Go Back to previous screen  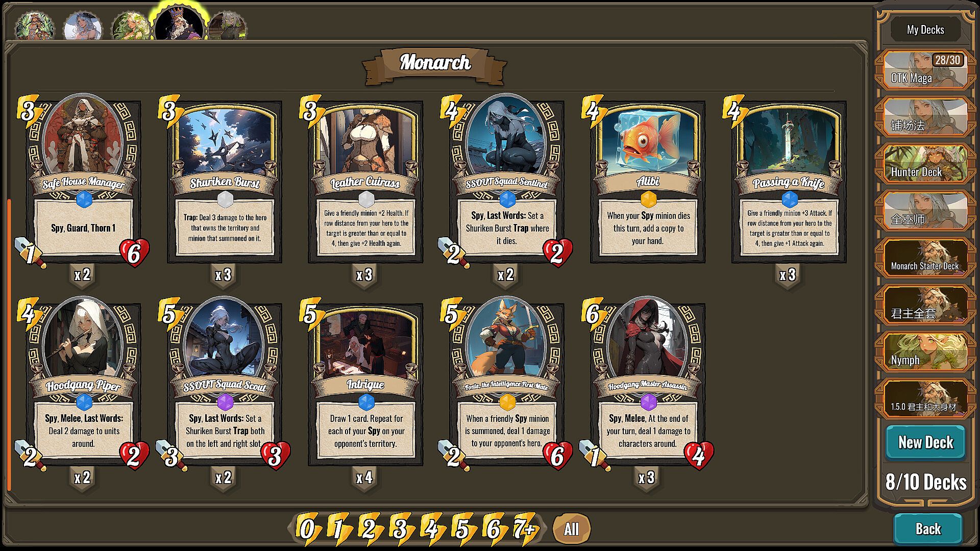[x=927, y=529]
